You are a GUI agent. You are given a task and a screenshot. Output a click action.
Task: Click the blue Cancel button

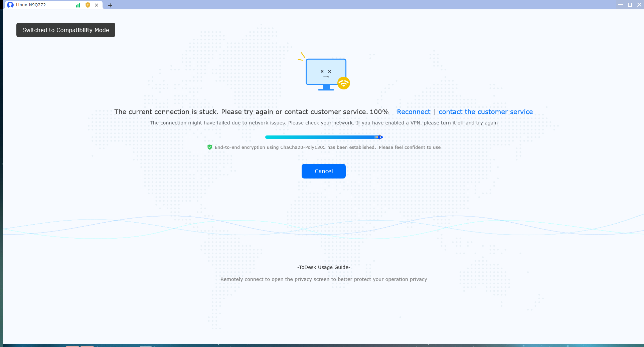pyautogui.click(x=324, y=171)
